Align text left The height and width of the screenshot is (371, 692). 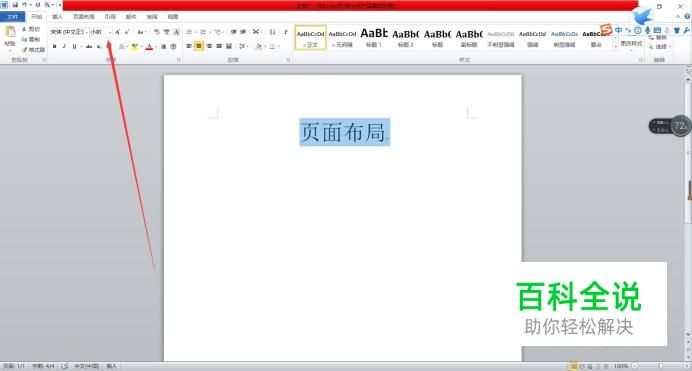coord(189,46)
